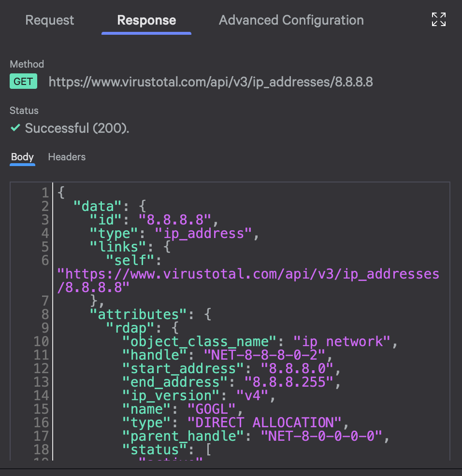
Task: Click the self link URL inside the JSON
Action: pyautogui.click(x=242, y=274)
